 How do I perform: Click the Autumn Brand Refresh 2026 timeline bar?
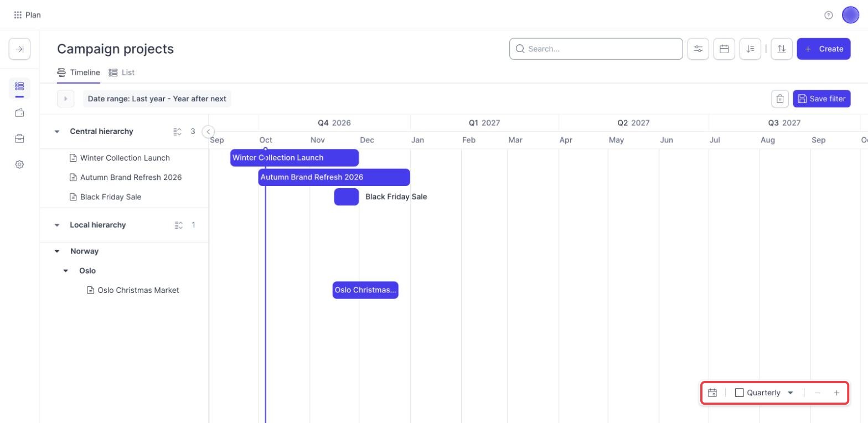[x=334, y=177]
